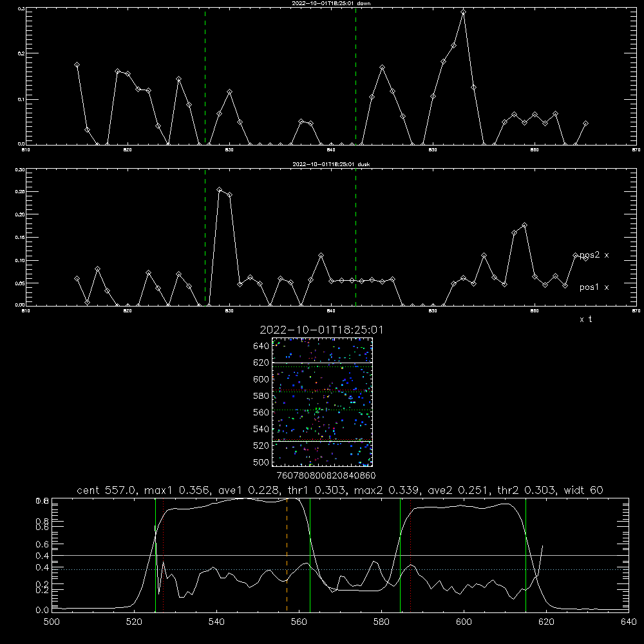Click the 640 label on the bottom plot x-axis
The image size is (644, 644).
coord(629,622)
